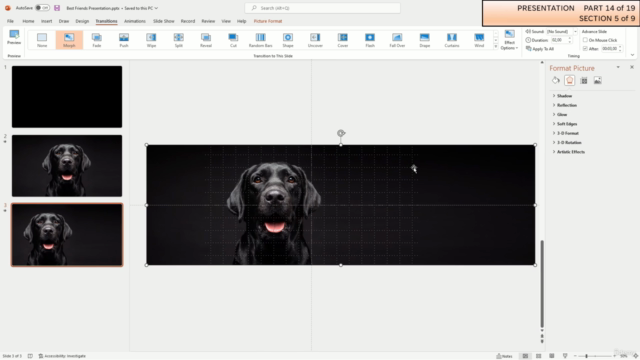640x360 pixels.
Task: Uncheck the After checkbox
Action: (x=585, y=49)
